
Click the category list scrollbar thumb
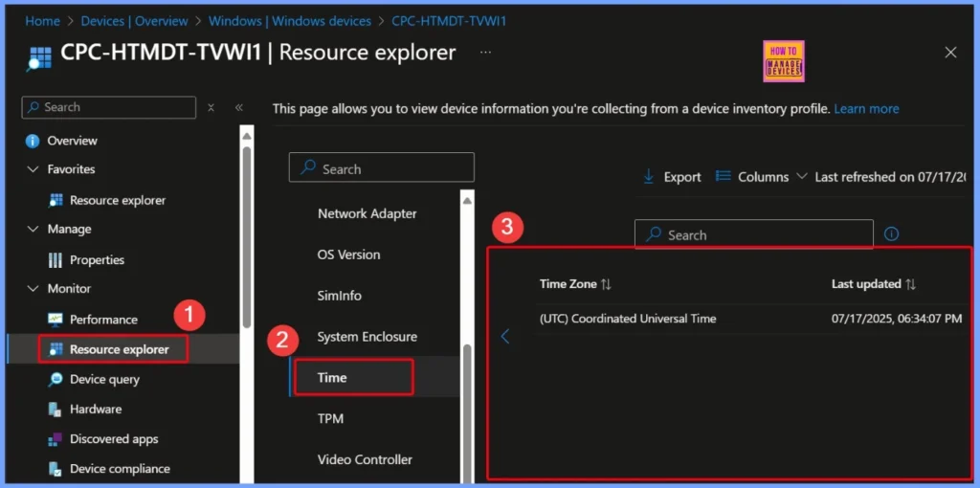467,412
